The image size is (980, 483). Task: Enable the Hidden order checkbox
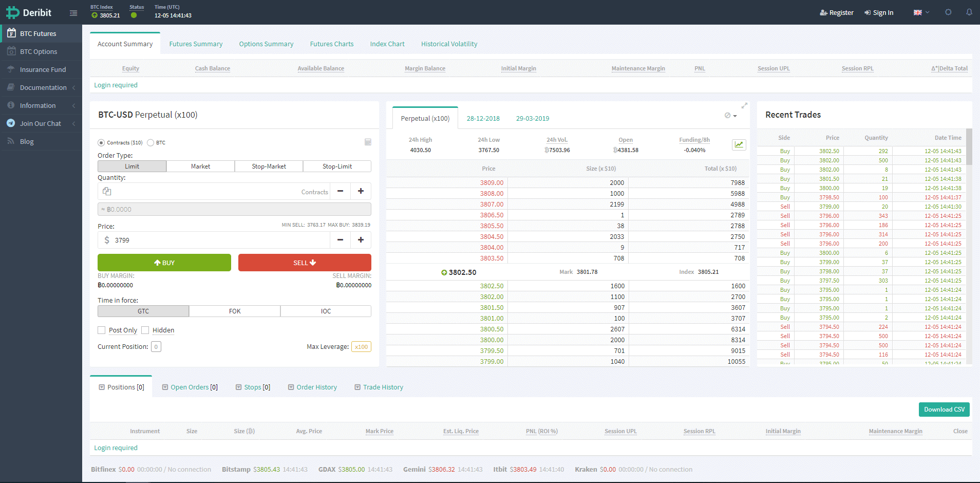click(x=145, y=330)
